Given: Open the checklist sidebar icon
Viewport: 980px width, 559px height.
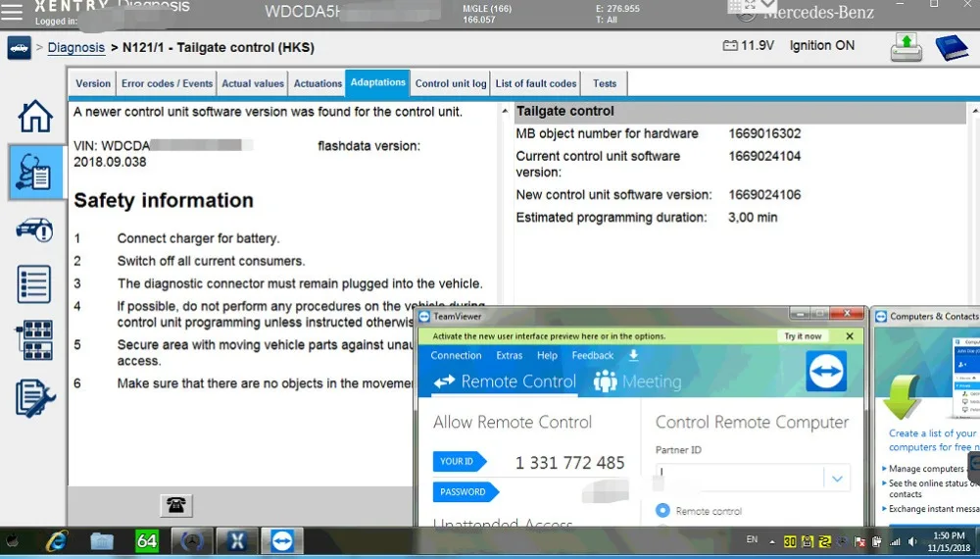Looking at the screenshot, I should [34, 284].
